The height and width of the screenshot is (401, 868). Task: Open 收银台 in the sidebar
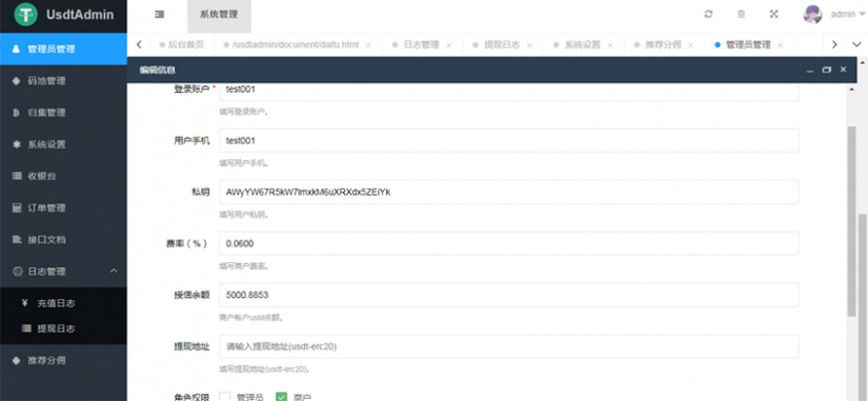pos(64,176)
